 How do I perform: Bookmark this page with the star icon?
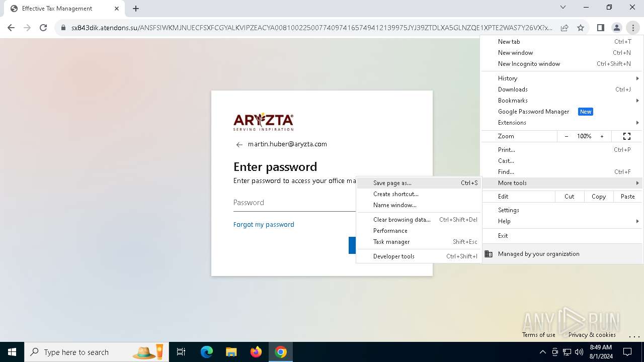581,28
